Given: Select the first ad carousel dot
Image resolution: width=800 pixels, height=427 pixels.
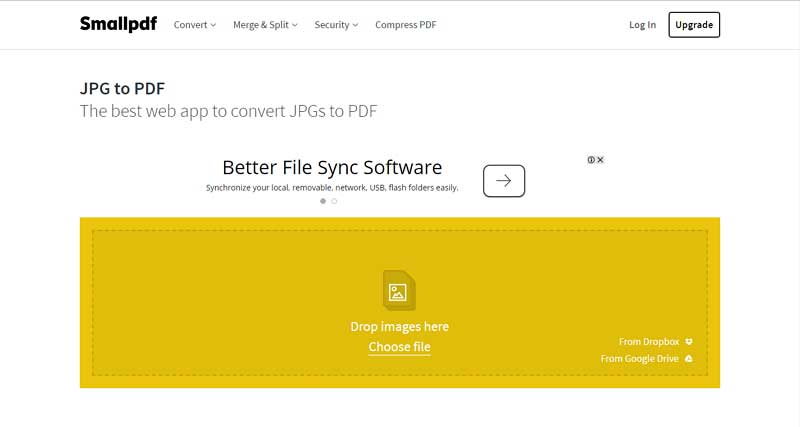Looking at the screenshot, I should pos(323,201).
